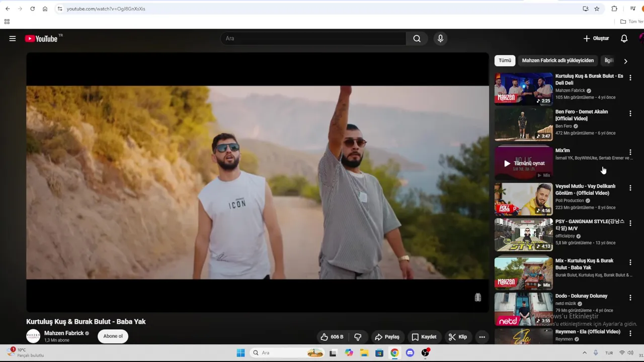Screen dimensions: 644x362
Task: Open Discord from the taskbar
Action: (410, 353)
